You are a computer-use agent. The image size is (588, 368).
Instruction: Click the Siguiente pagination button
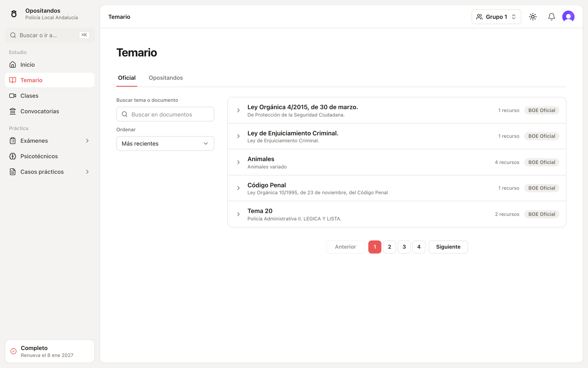[448, 247]
